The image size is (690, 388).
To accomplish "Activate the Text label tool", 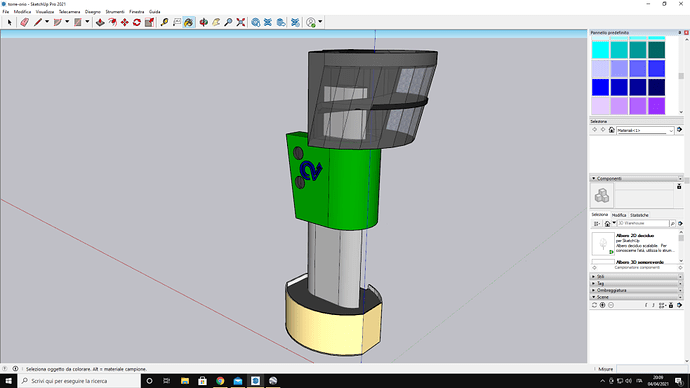I will 176,22.
